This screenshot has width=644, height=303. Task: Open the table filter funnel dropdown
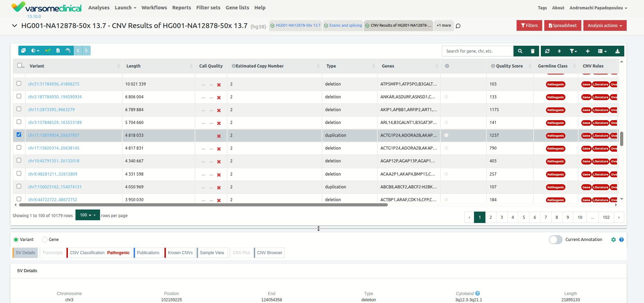(x=573, y=51)
